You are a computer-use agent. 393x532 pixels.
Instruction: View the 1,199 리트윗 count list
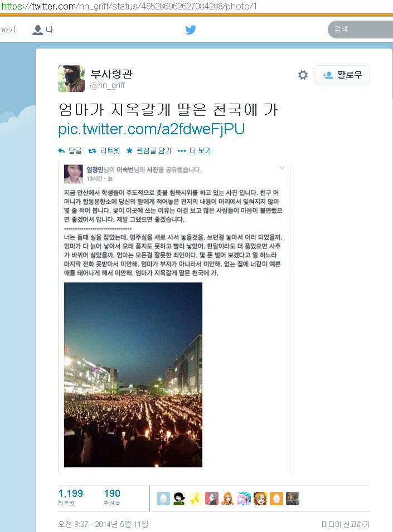pos(71,497)
